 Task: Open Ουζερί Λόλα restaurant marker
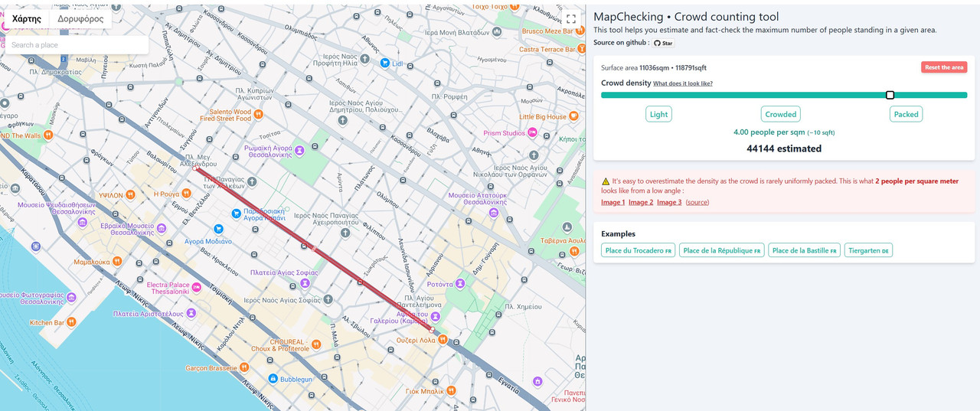(x=442, y=339)
